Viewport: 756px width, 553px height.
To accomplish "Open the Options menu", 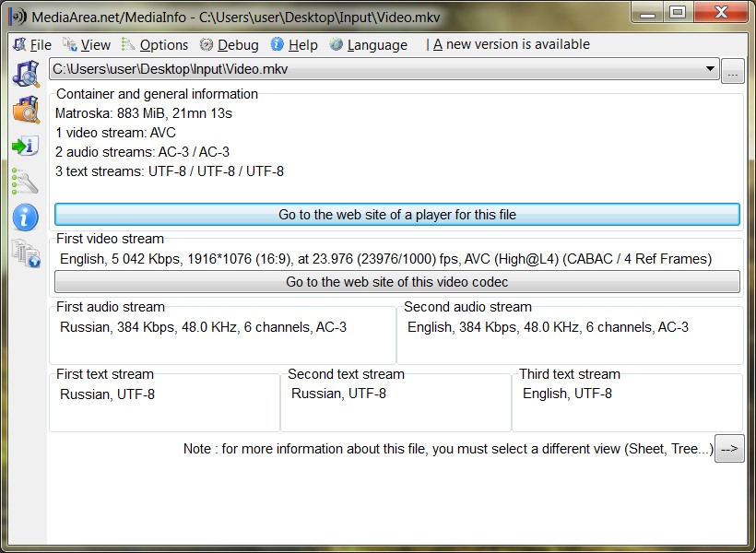I will pos(155,45).
